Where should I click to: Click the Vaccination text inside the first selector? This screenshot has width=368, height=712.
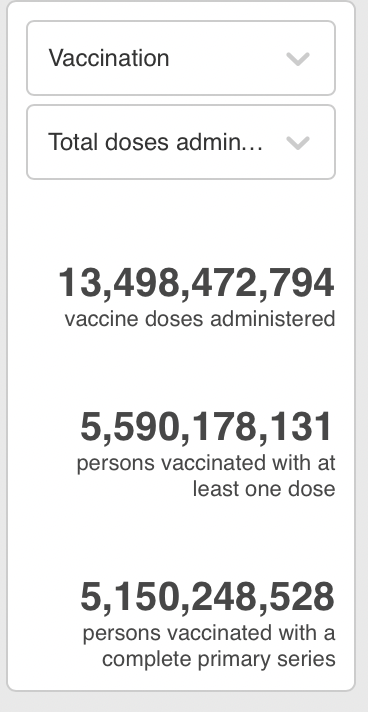[109, 58]
